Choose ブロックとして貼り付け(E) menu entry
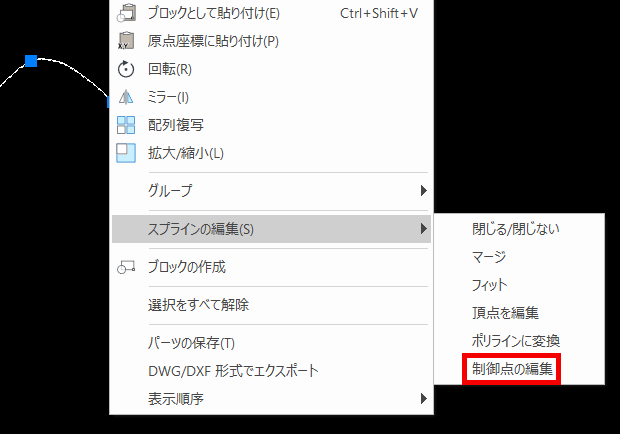Viewport: 620px width, 434px height. click(271, 13)
